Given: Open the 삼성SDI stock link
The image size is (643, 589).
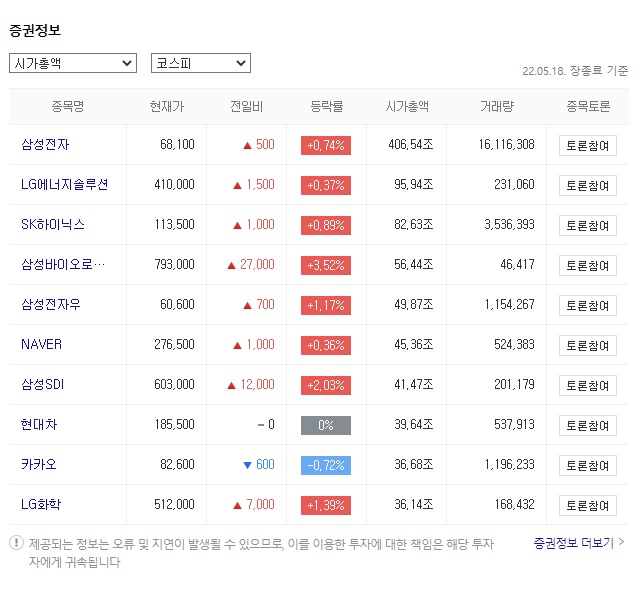Looking at the screenshot, I should tap(43, 384).
